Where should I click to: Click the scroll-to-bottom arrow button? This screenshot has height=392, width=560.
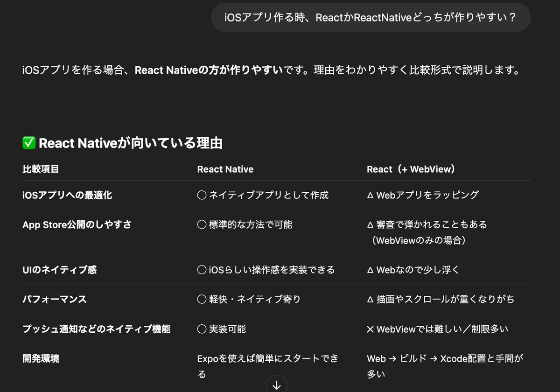pos(276,385)
